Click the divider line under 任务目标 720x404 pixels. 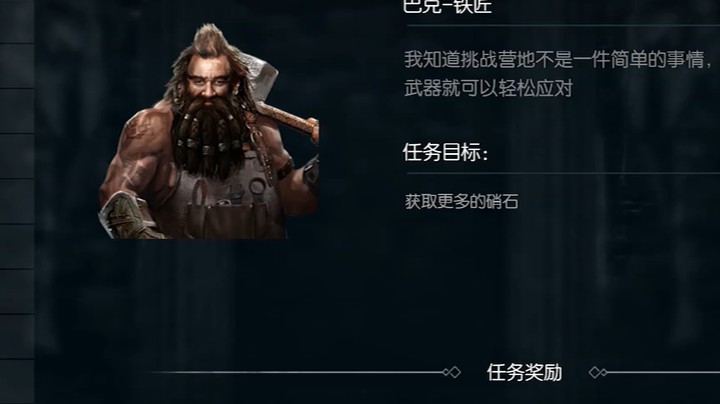[x=563, y=174]
